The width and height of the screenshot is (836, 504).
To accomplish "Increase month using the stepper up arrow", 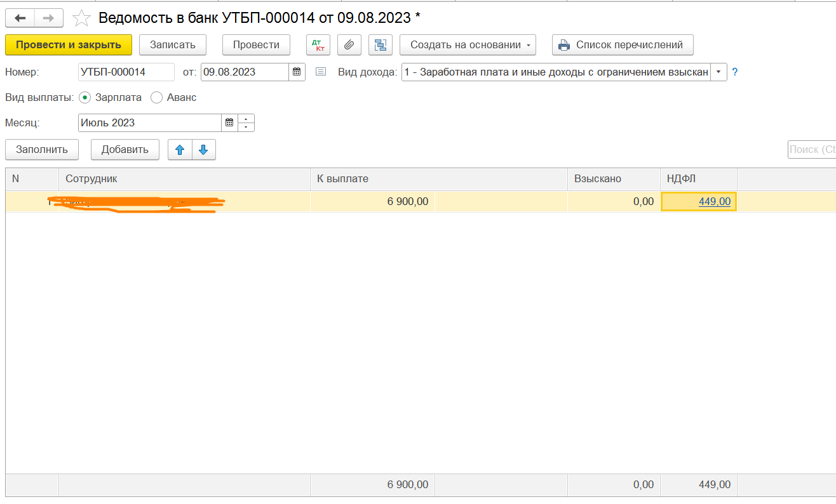I will [x=246, y=118].
